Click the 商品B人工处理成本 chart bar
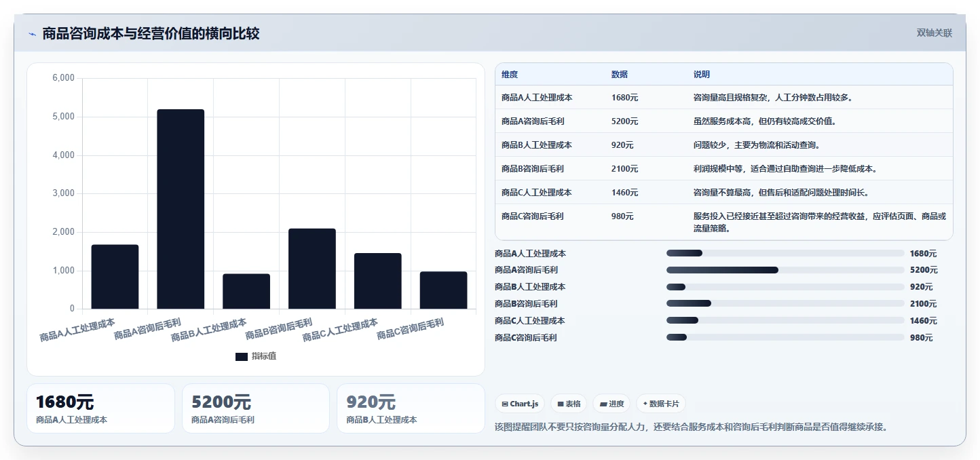Image resolution: width=980 pixels, height=460 pixels. pos(246,292)
